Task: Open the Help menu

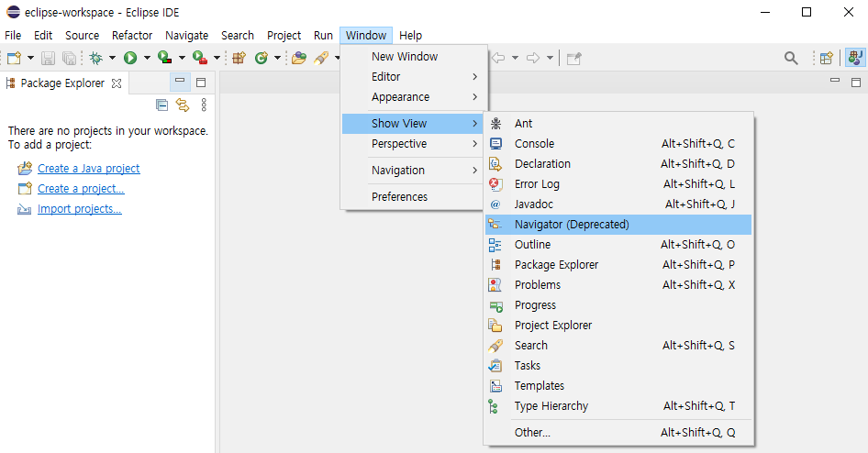Action: point(411,36)
